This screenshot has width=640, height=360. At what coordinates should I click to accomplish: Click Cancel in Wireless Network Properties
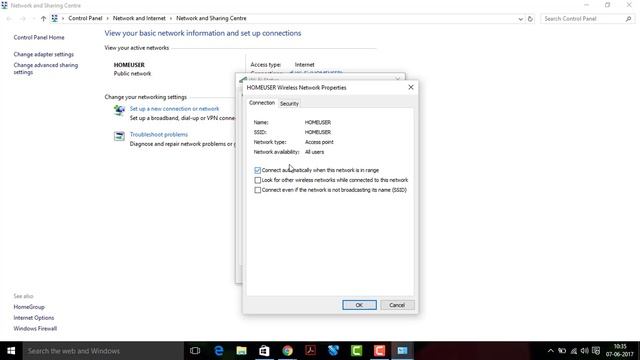point(397,305)
